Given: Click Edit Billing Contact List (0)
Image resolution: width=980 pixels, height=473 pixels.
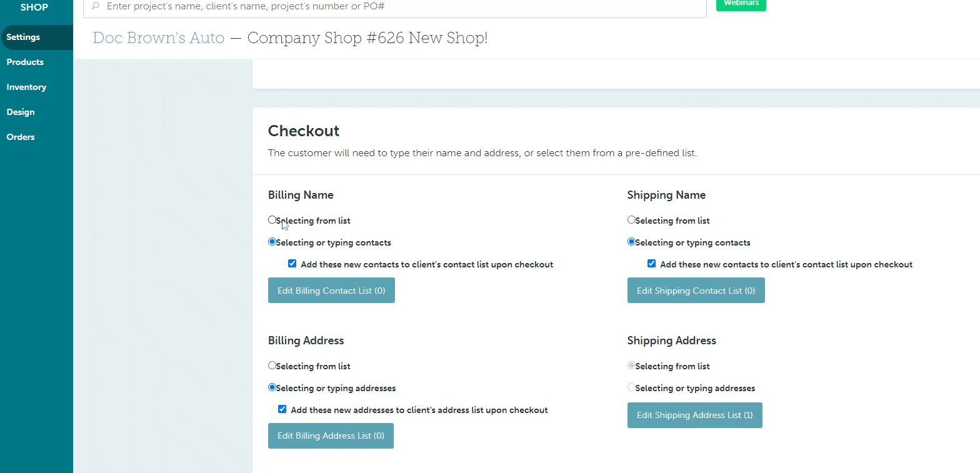Looking at the screenshot, I should pyautogui.click(x=331, y=290).
